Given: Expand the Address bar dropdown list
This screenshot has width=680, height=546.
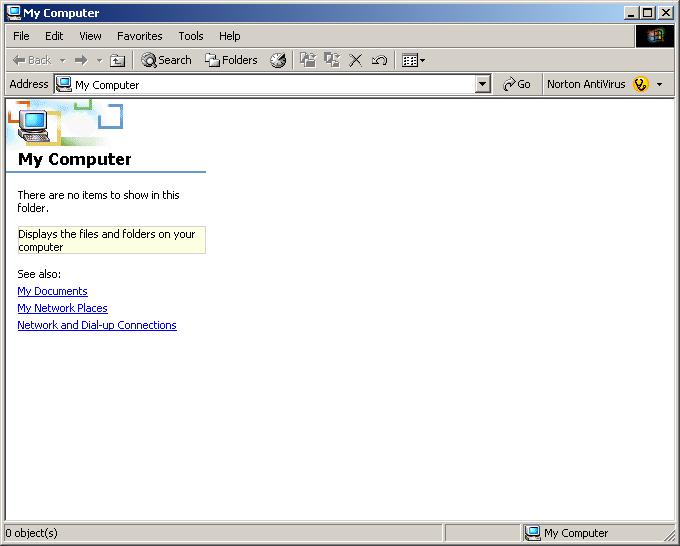Looking at the screenshot, I should tap(482, 85).
